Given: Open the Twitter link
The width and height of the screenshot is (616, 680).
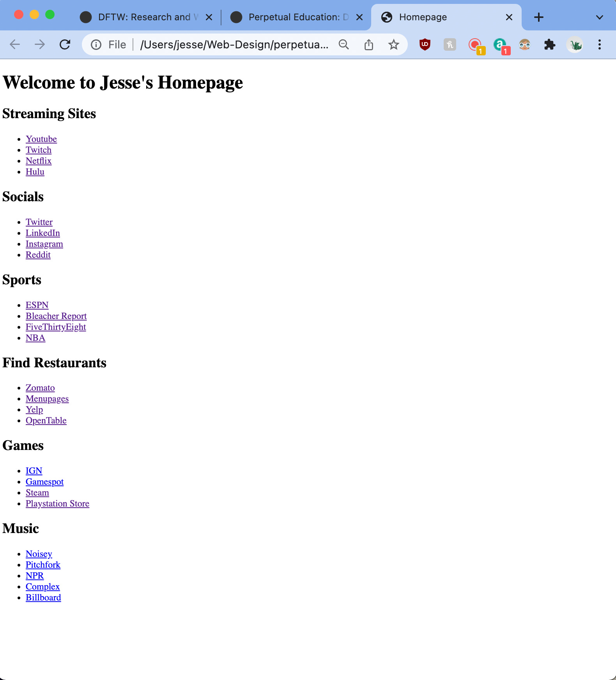Looking at the screenshot, I should point(39,222).
